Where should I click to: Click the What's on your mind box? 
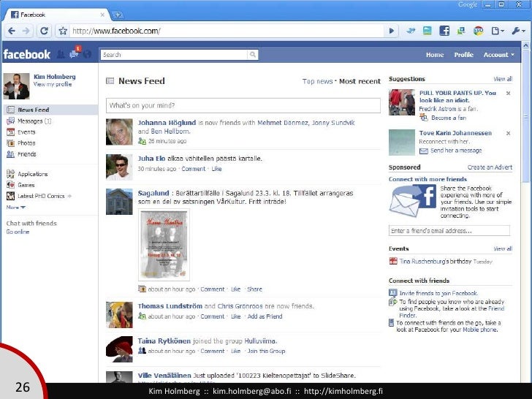[243, 106]
